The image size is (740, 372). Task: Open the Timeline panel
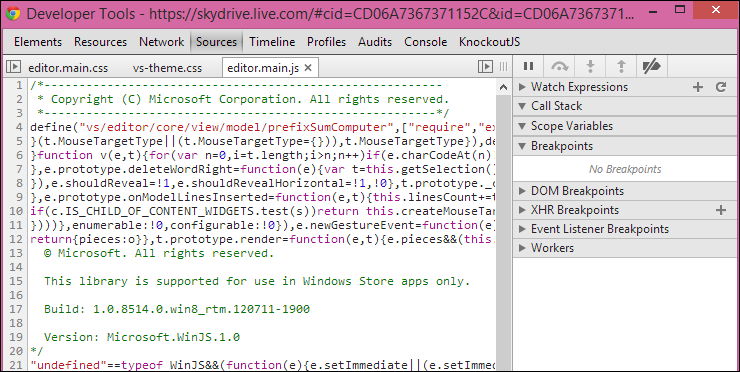tap(272, 42)
